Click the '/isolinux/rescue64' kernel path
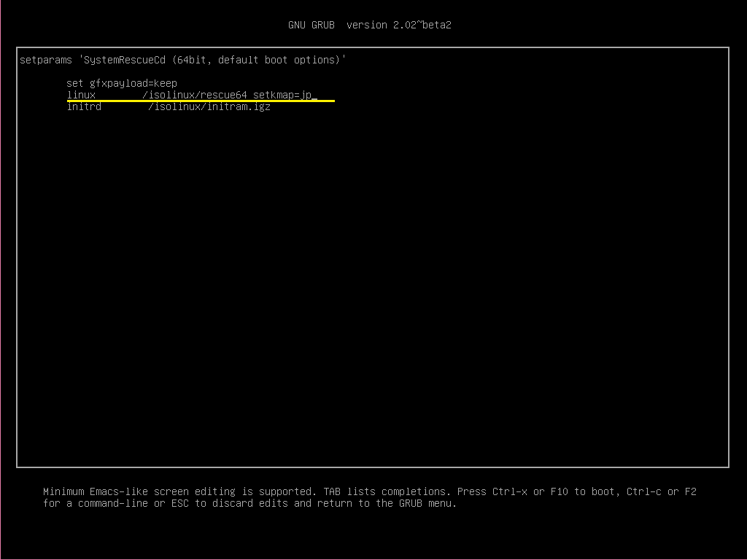This screenshot has height=560, width=747. click(x=195, y=95)
